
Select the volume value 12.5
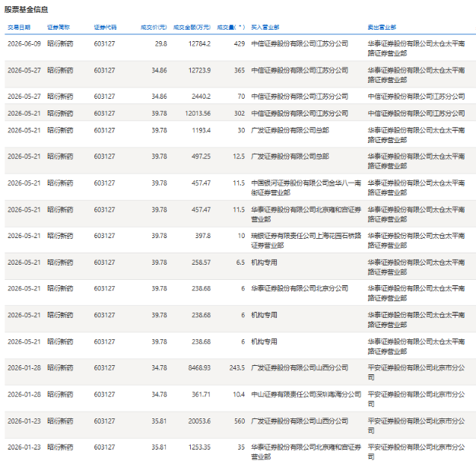239,157
